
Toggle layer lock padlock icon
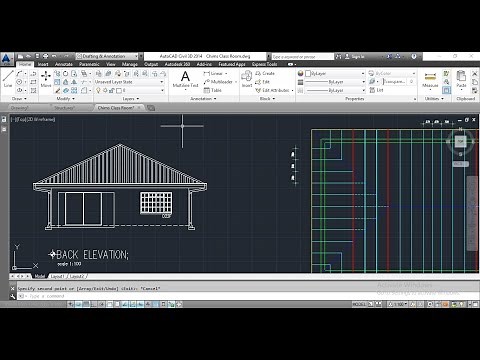tap(112, 90)
